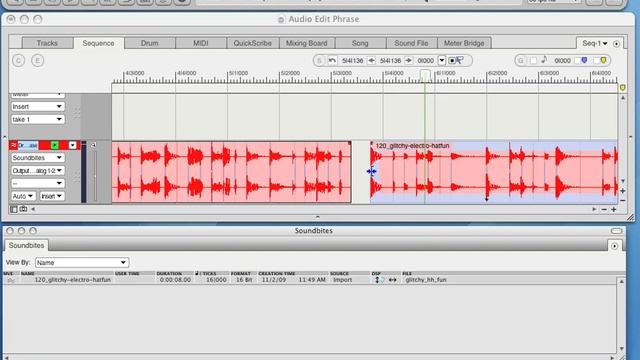This screenshot has width=640, height=360.
Task: Toggle the green play-enable button on track
Action: (x=54, y=145)
